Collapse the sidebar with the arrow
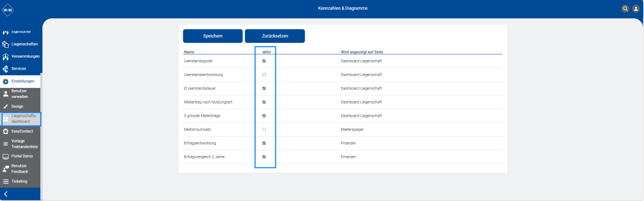This screenshot has width=644, height=201. coord(6,194)
